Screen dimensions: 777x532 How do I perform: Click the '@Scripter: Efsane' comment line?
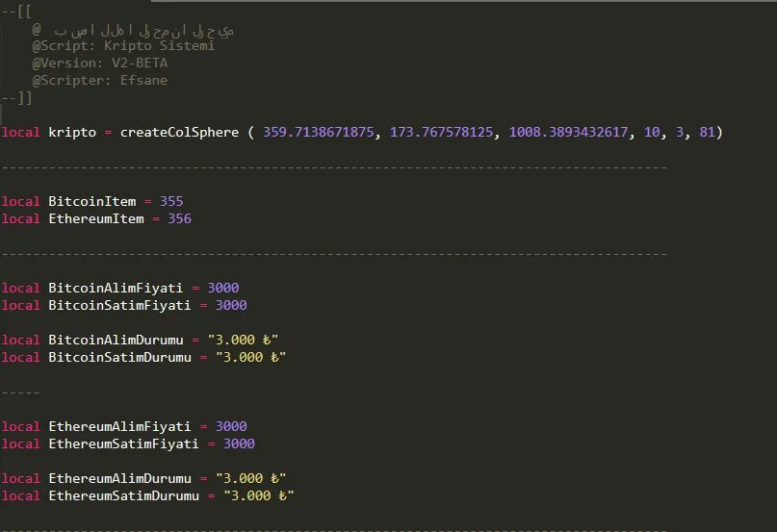click(100, 81)
